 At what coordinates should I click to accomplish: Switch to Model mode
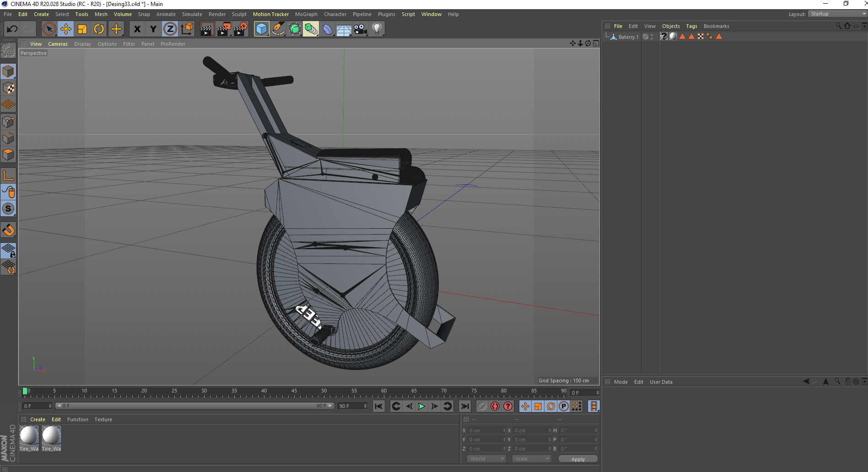click(x=8, y=71)
